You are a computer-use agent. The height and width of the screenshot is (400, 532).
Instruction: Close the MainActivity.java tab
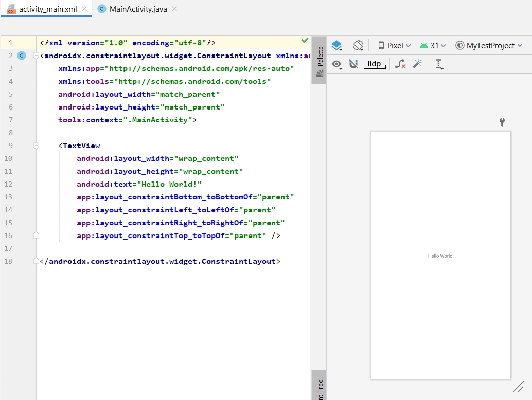(175, 9)
